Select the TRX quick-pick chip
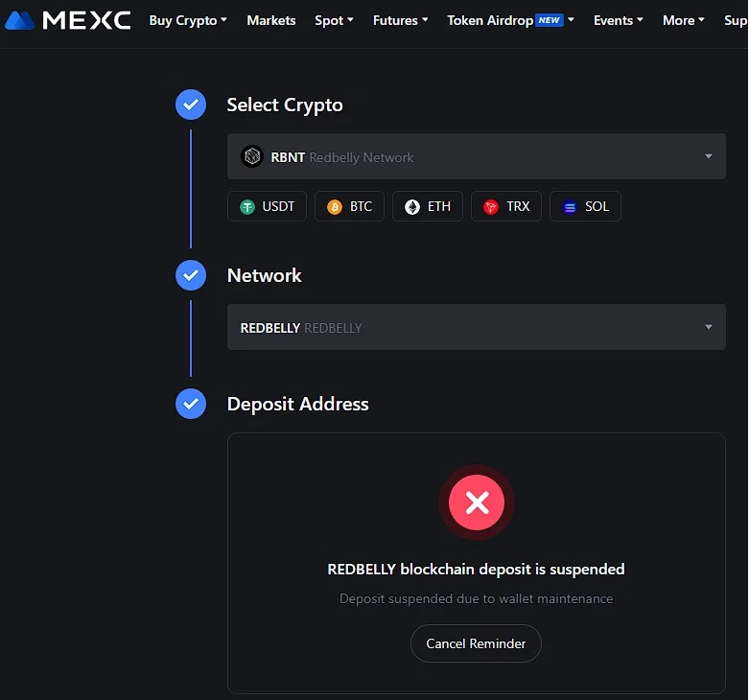This screenshot has height=700, width=749. 506,206
